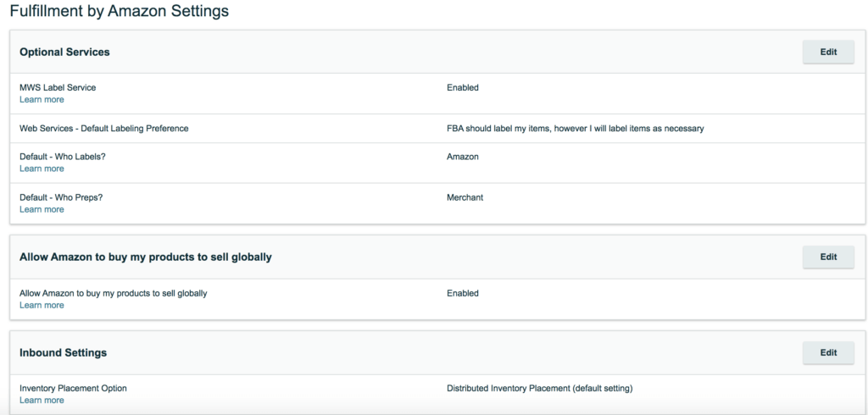Click the Enabled status of MWS Label Service
The height and width of the screenshot is (415, 868).
tap(463, 87)
